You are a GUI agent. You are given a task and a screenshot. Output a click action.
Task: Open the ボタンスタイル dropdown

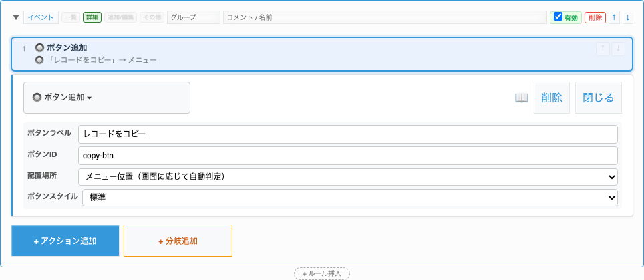pyautogui.click(x=350, y=198)
